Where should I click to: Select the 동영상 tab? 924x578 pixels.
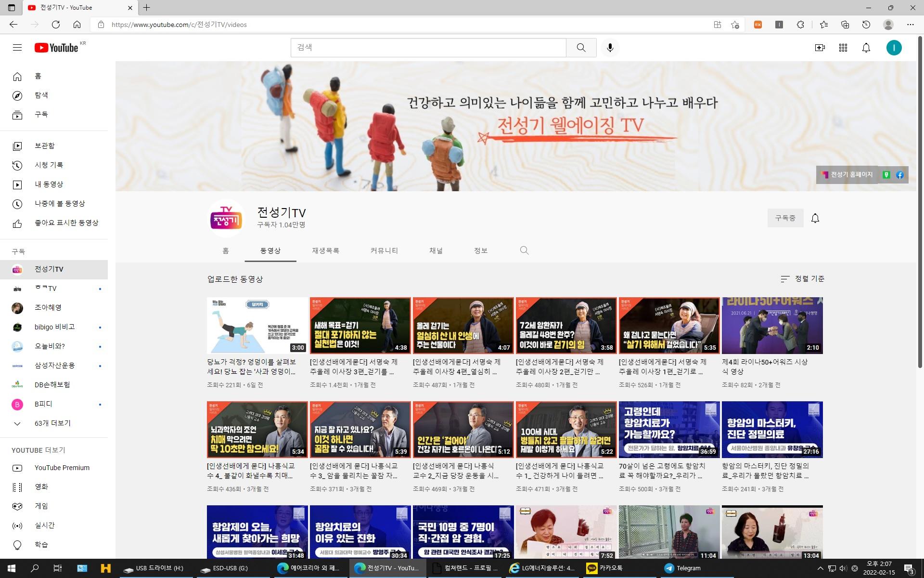pos(270,250)
